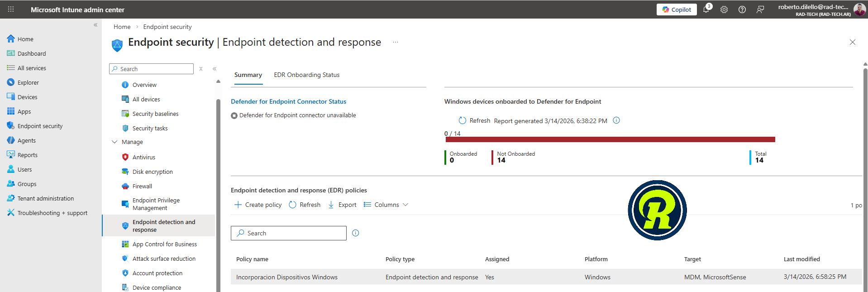Select the Summary tab
This screenshot has height=292, width=868.
click(x=248, y=75)
